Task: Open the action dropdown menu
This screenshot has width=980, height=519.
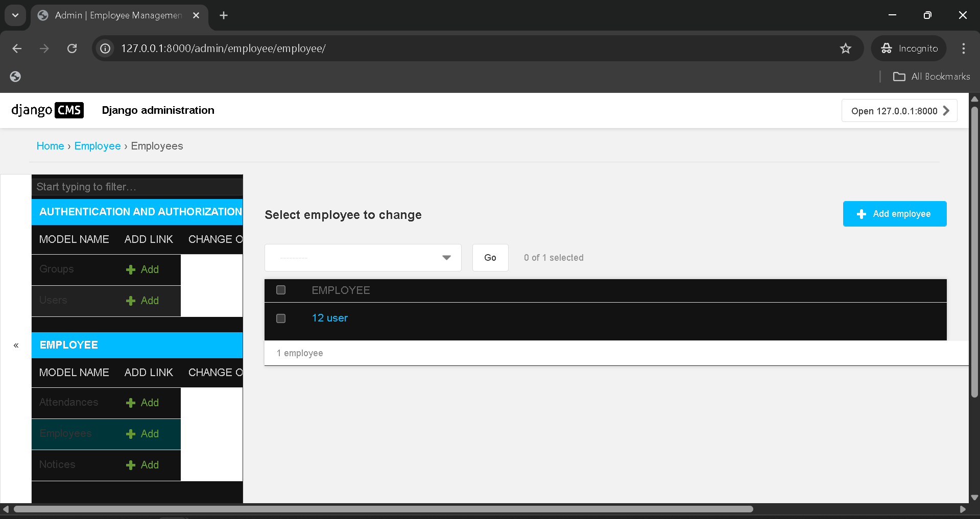Action: click(x=363, y=258)
